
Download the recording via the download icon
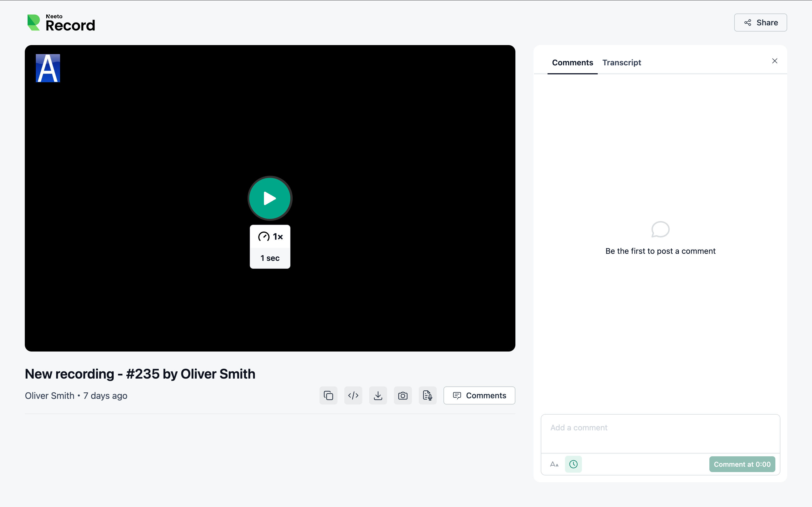[378, 396]
